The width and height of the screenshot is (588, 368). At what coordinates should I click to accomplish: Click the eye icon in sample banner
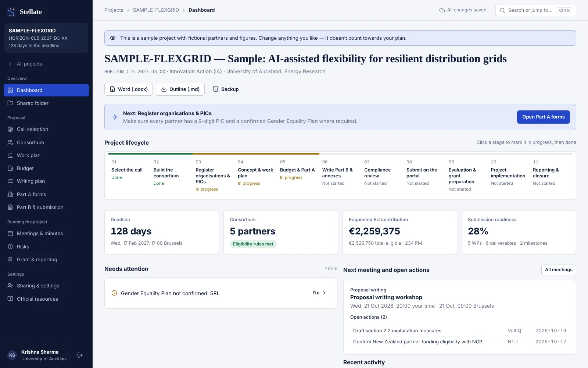[x=113, y=38]
